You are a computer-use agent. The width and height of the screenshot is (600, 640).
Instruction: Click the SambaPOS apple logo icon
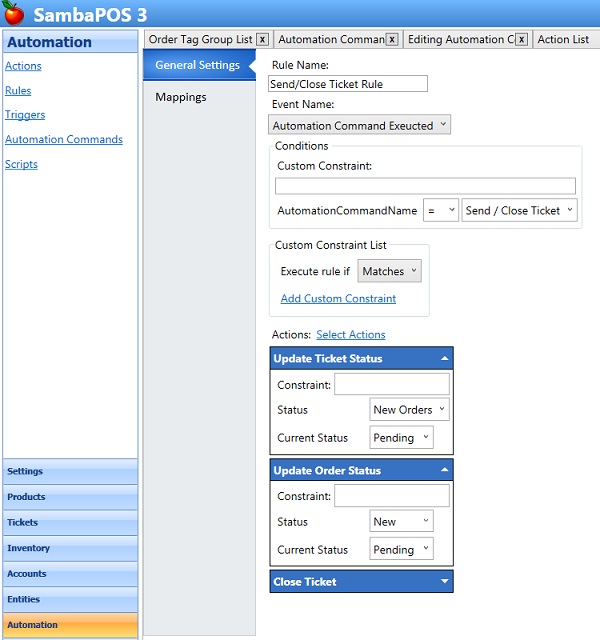pyautogui.click(x=13, y=14)
